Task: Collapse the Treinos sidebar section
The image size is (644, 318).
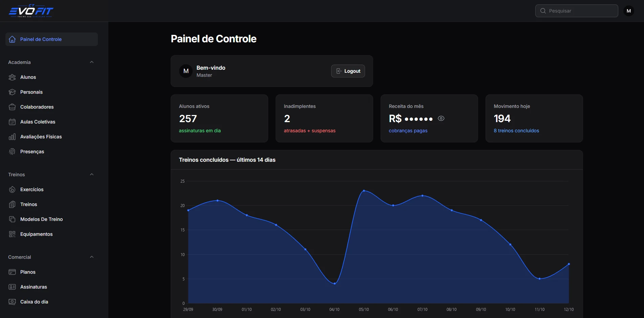Action: point(92,175)
